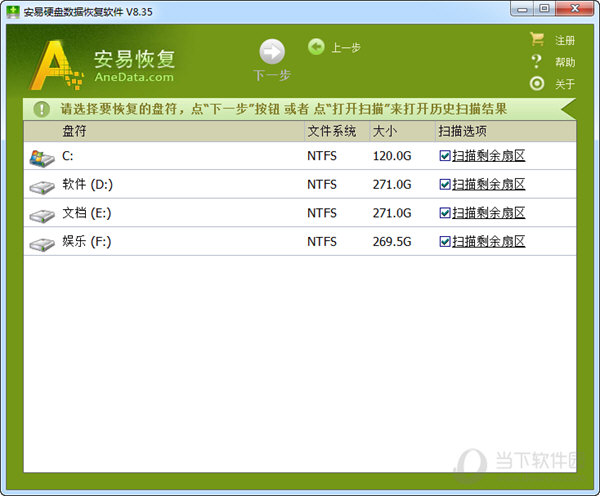Click the circular About icon
This screenshot has height=496, width=600.
coord(537,83)
